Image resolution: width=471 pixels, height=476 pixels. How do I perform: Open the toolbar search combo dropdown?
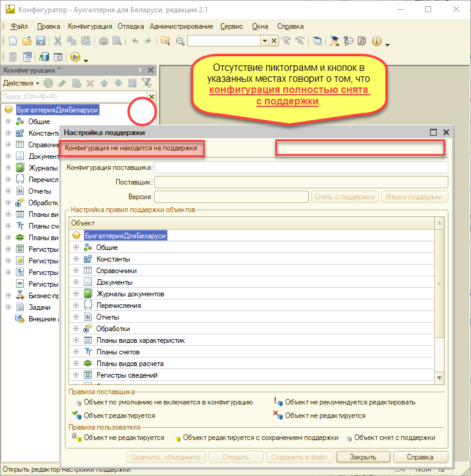265,41
